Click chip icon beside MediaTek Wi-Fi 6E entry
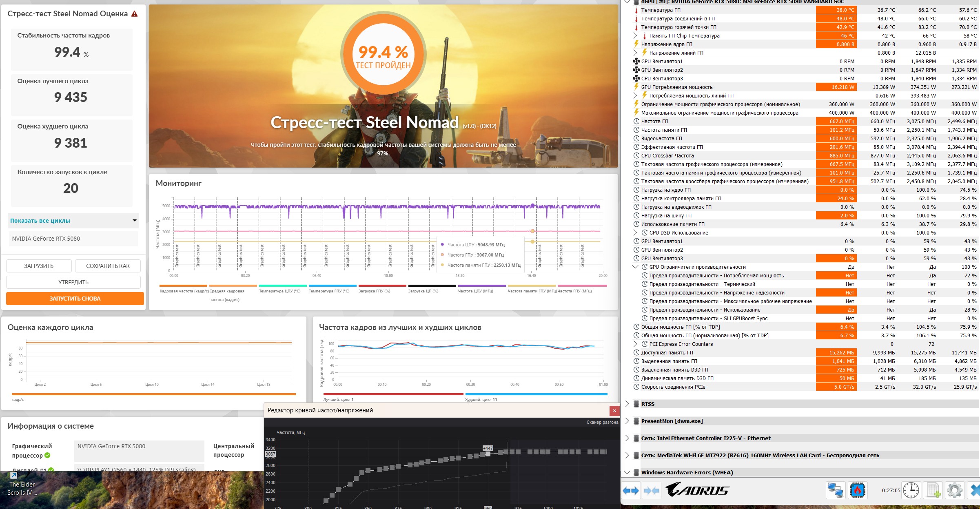 coord(636,456)
